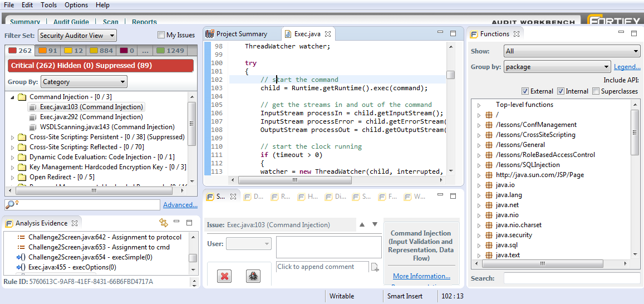Enable the Superclasses checkbox
This screenshot has width=644, height=304.
tap(596, 91)
